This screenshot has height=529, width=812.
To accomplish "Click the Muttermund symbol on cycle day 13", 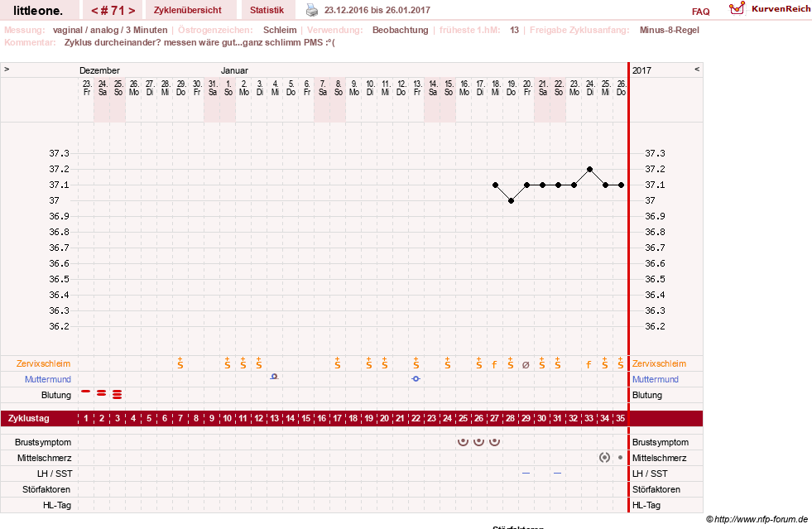I will coord(275,377).
